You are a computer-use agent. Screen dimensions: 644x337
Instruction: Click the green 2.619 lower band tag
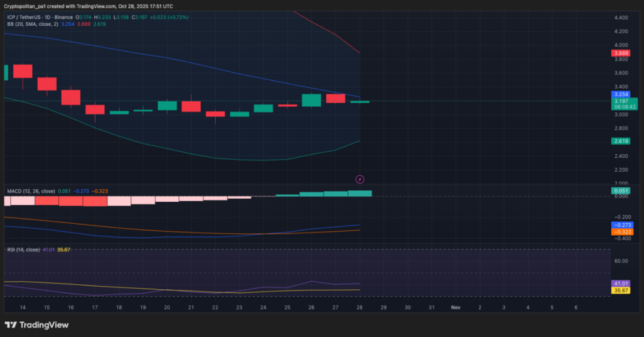pos(621,141)
